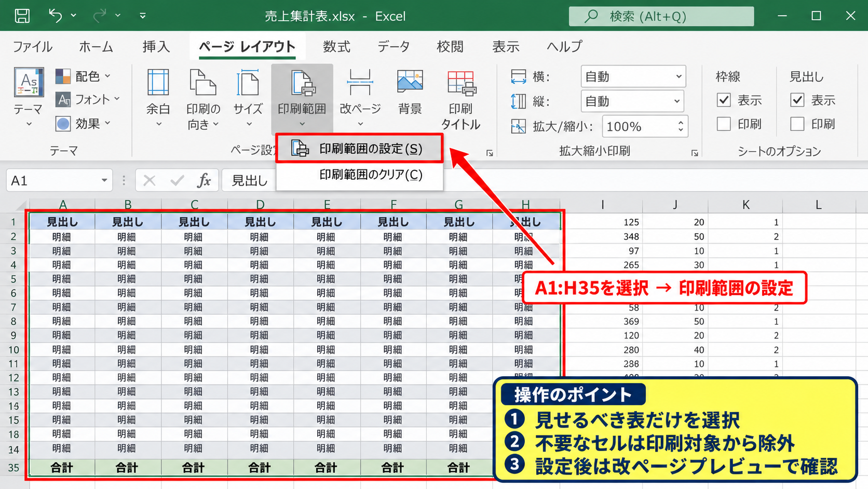Switch to the 数式 tab
Screen dimensions: 868x489
(336, 47)
